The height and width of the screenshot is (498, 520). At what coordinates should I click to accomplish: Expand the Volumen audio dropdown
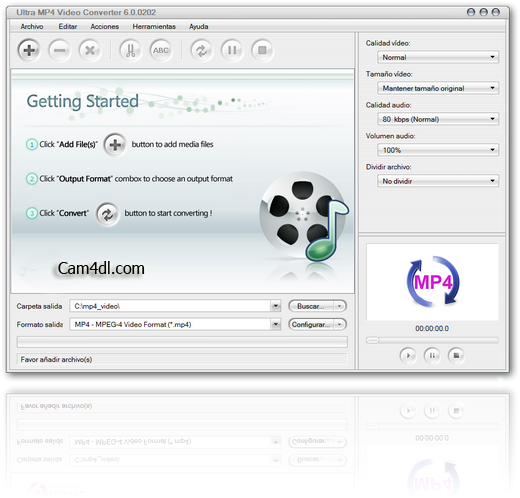(x=438, y=150)
